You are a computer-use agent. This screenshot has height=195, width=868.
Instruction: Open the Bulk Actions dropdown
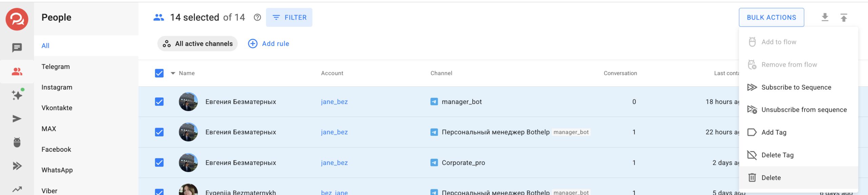(771, 17)
